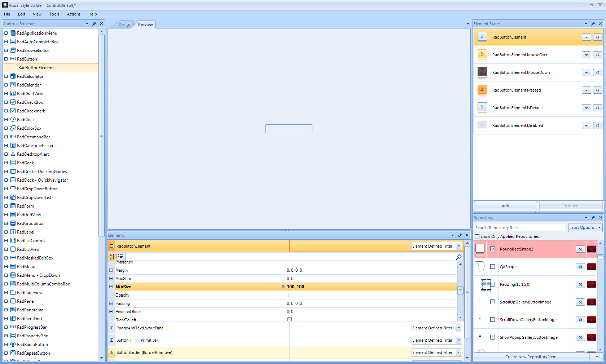Check the ScrollDownGalleryButtonImage checkbox
Viewport: 606px width, 364px height.
pyautogui.click(x=492, y=320)
